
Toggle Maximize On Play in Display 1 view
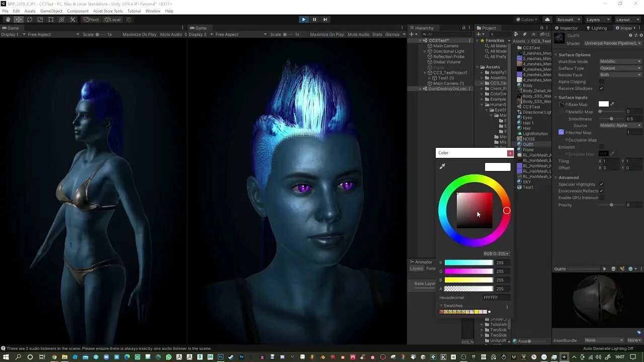click(x=139, y=35)
